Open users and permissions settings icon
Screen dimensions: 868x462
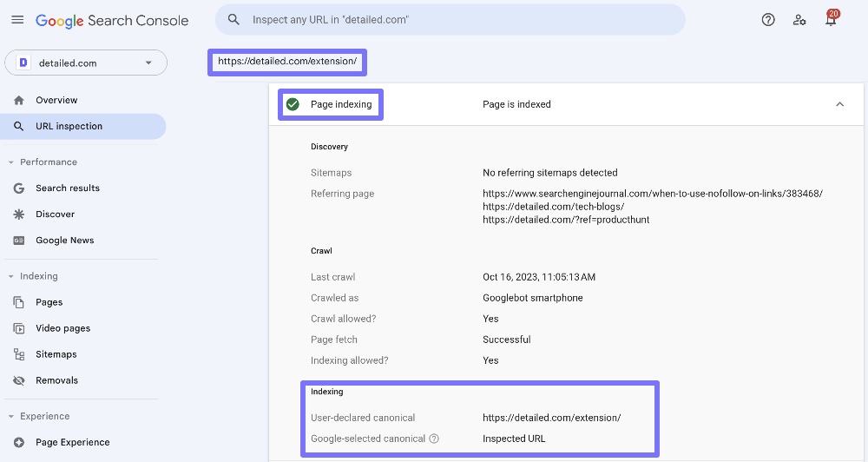pos(799,20)
